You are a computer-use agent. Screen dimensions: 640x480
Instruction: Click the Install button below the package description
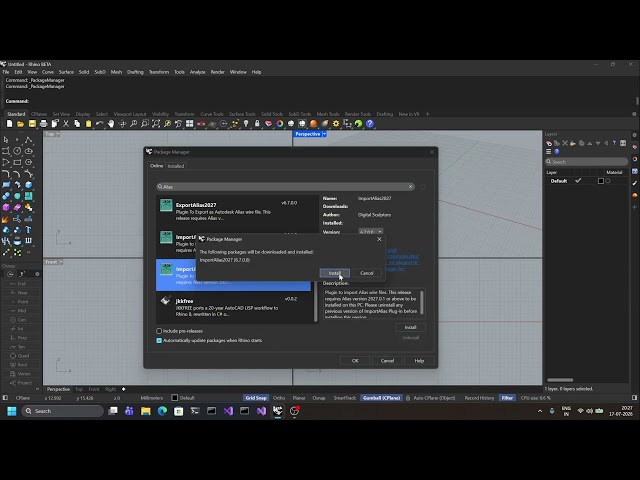[x=410, y=327]
